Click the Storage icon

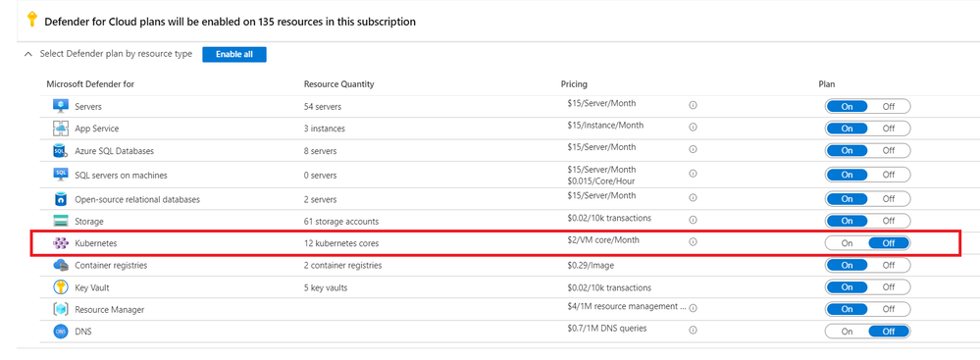click(61, 222)
